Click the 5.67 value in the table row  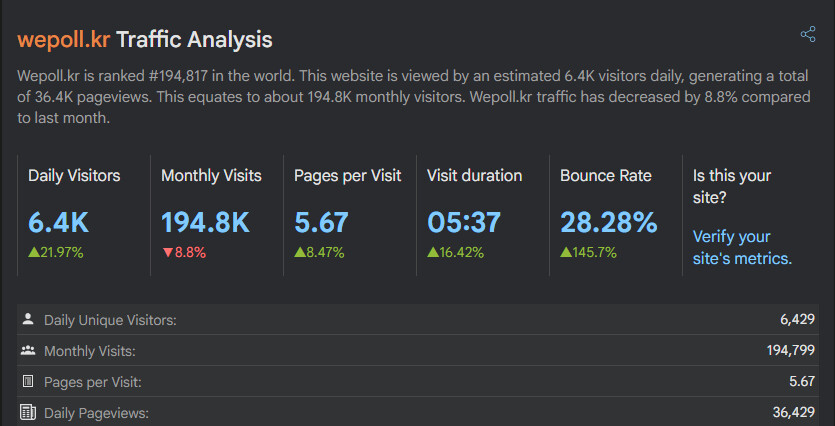803,381
